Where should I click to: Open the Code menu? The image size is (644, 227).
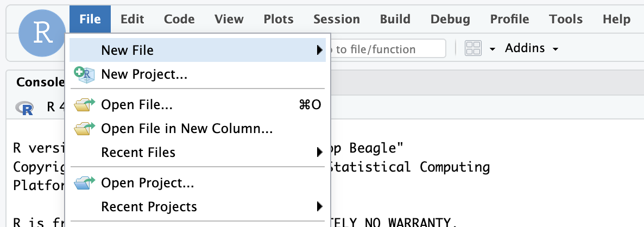click(179, 20)
